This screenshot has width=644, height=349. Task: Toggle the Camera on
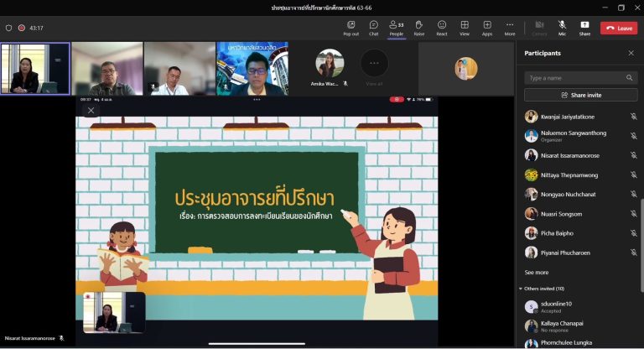click(x=539, y=28)
